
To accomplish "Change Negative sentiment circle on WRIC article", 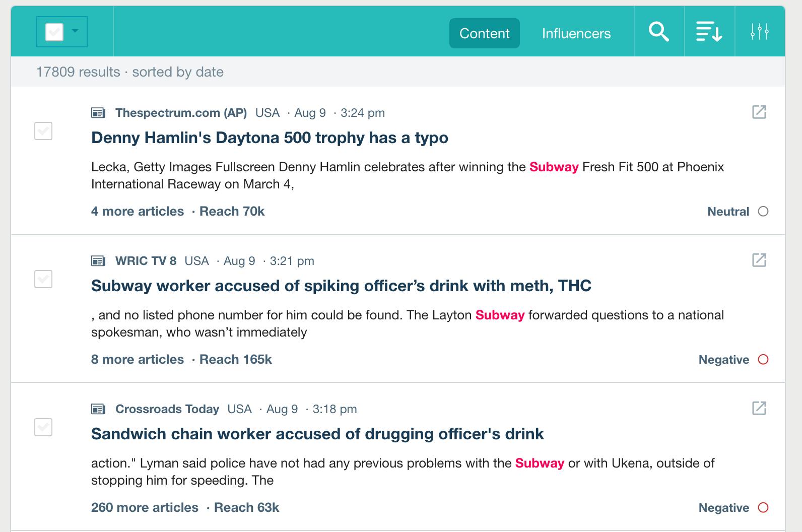I will point(763,360).
